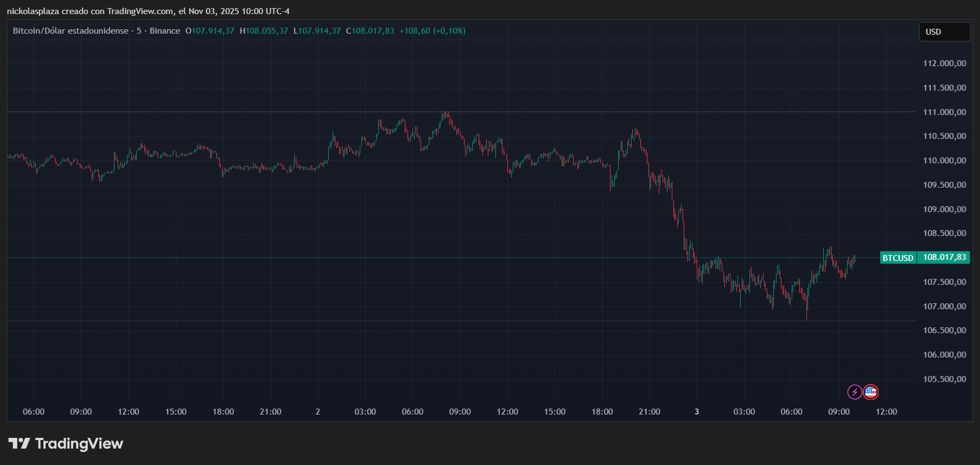The width and height of the screenshot is (980, 465).
Task: Click the date marker 3 on the time axis
Action: click(697, 412)
